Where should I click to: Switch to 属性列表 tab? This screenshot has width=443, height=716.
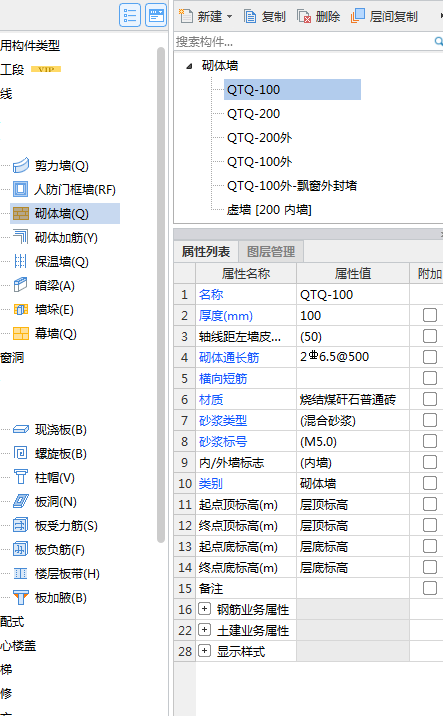(x=206, y=252)
